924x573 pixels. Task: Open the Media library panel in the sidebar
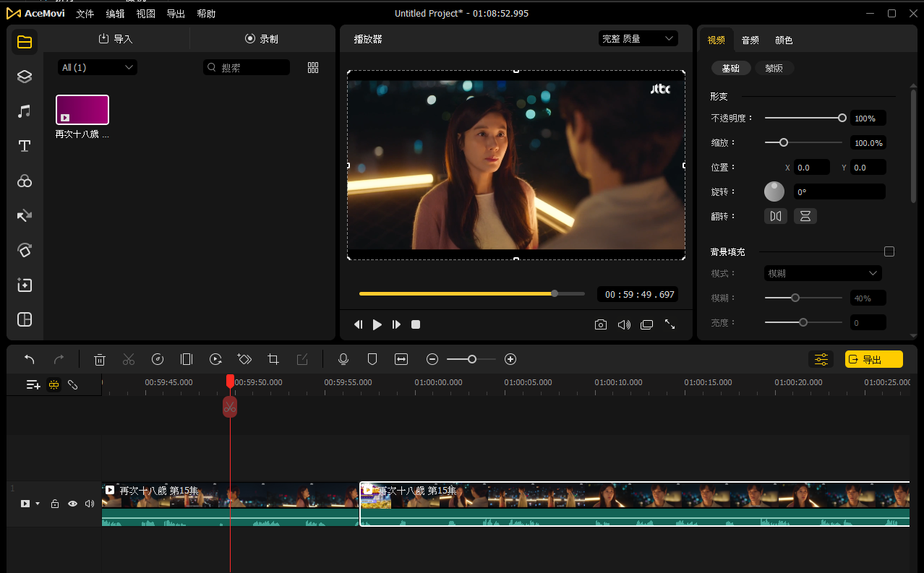point(25,42)
